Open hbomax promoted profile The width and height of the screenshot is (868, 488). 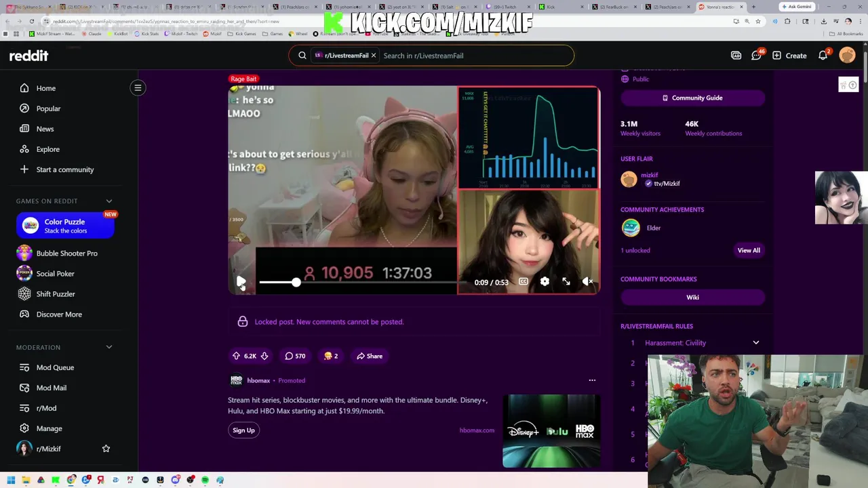point(258,380)
